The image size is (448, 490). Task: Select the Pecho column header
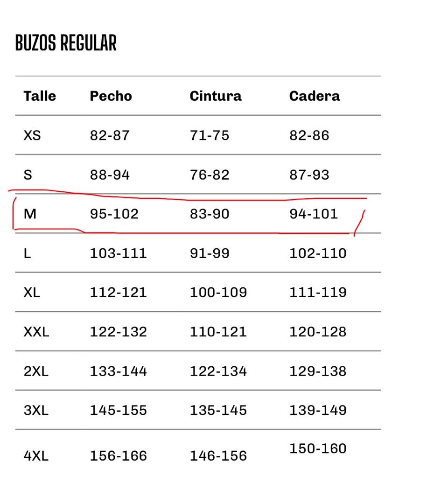(x=111, y=96)
